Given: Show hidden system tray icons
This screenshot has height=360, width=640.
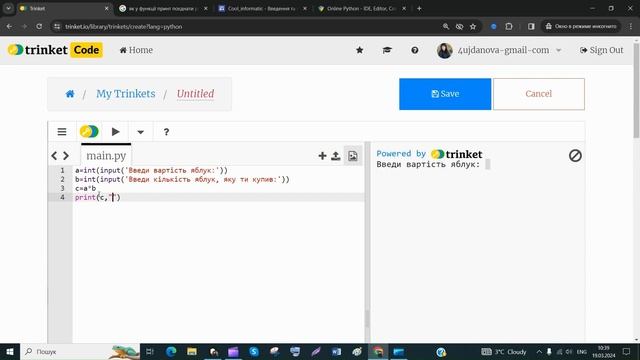Looking at the screenshot, I should (x=539, y=351).
